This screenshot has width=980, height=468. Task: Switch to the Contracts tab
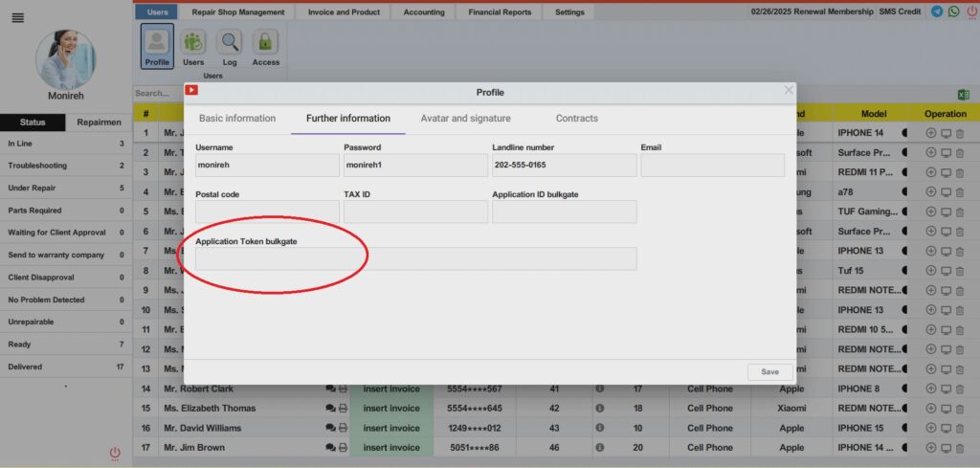pos(576,119)
